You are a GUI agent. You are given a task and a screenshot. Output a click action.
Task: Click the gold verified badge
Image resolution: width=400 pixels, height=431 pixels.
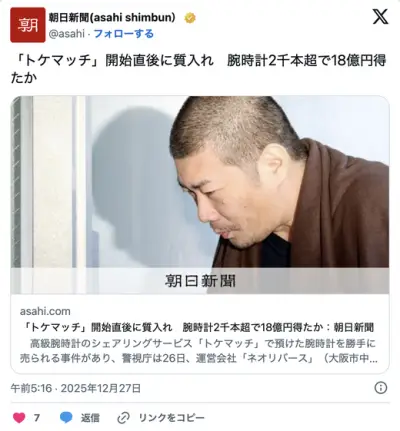pos(190,18)
